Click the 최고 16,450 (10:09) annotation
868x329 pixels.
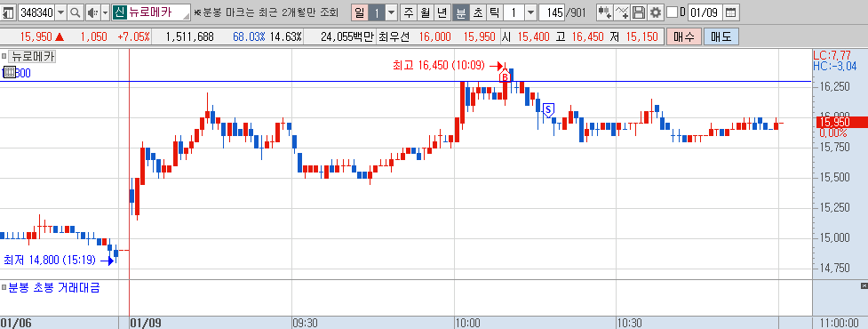click(438, 66)
